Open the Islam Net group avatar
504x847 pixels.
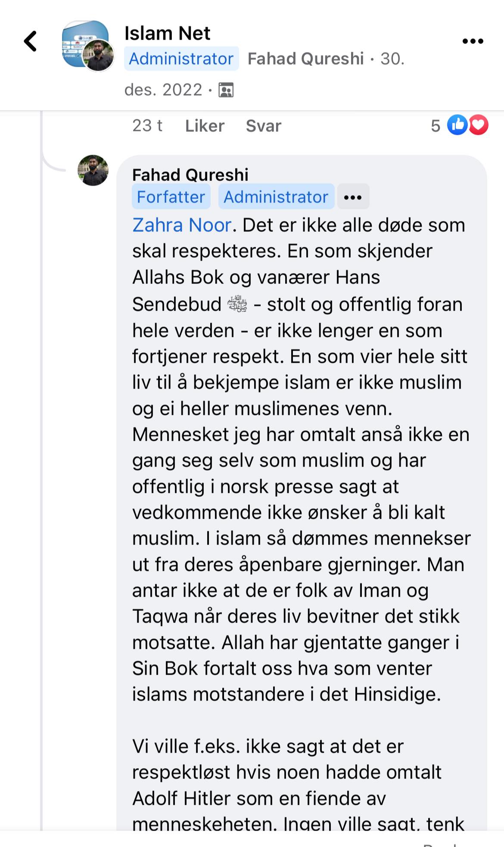pyautogui.click(x=85, y=44)
